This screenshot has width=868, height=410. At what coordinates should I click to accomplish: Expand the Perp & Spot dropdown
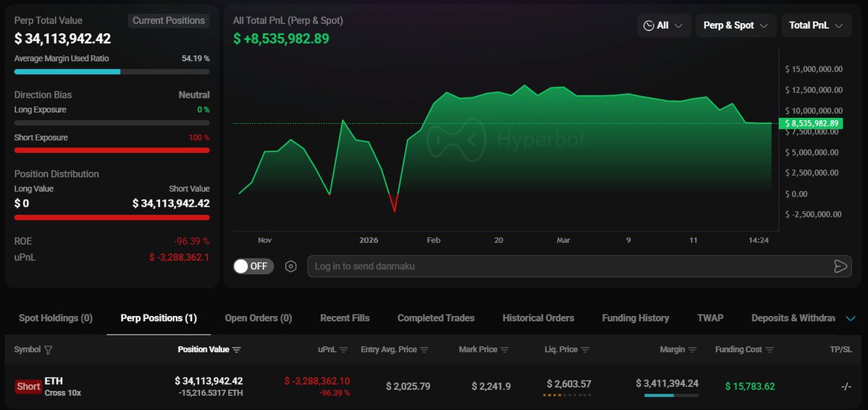pyautogui.click(x=736, y=25)
